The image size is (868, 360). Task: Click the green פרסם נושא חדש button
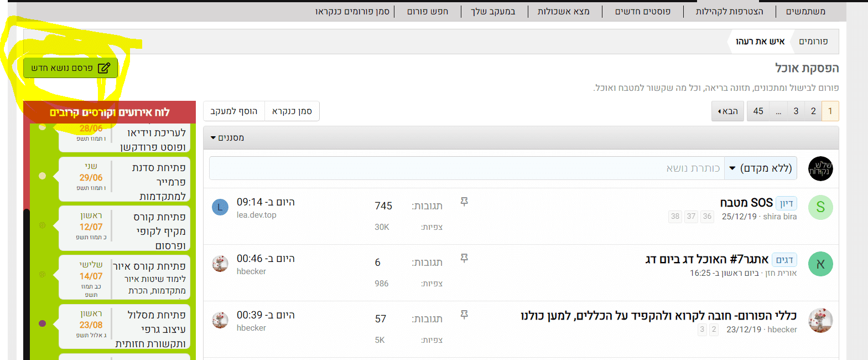coord(70,68)
